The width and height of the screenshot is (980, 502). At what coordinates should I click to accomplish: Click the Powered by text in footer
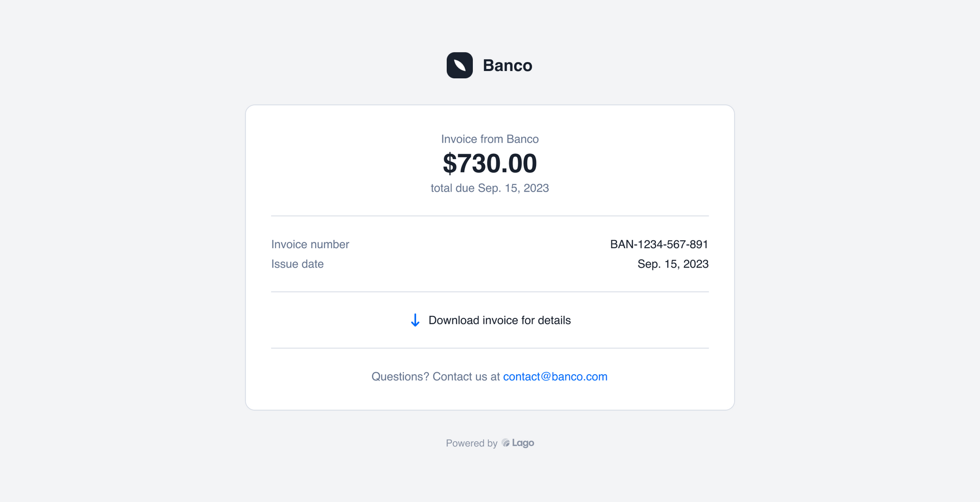[471, 443]
